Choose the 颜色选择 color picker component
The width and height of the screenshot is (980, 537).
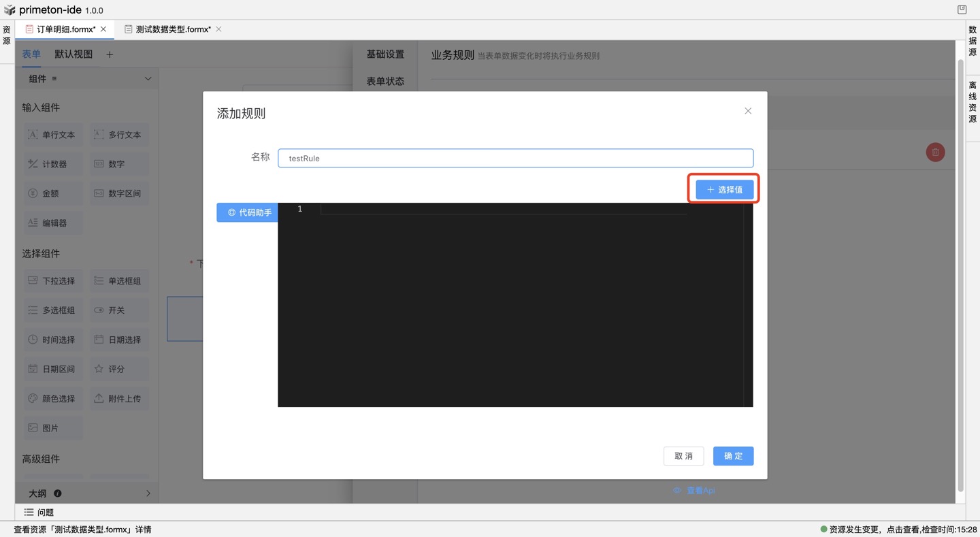point(52,399)
